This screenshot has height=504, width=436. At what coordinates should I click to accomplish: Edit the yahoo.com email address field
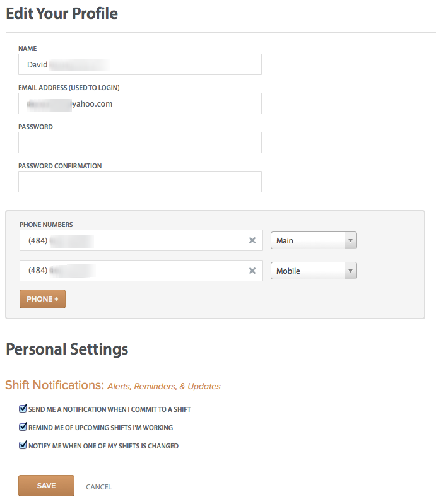tap(140, 103)
